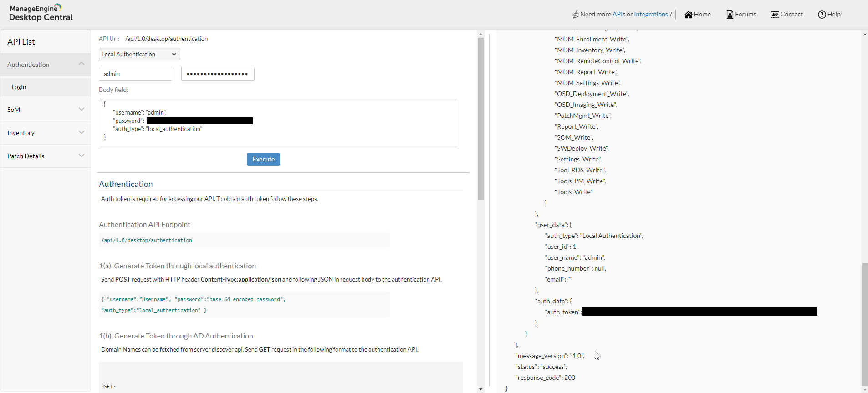Viewport: 868px width, 393px height.
Task: Click "response_code": 200 in the response
Action: point(545,378)
